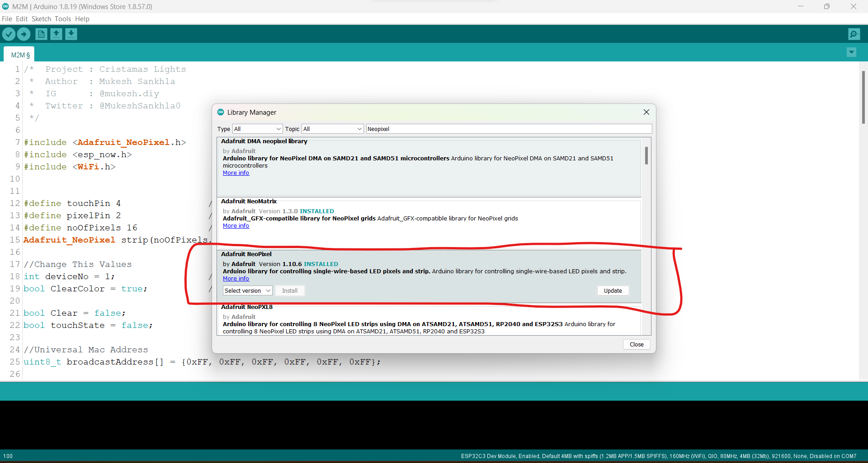This screenshot has width=868, height=463.
Task: Click the Install button for Adafruit NeoPixel
Action: (290, 290)
